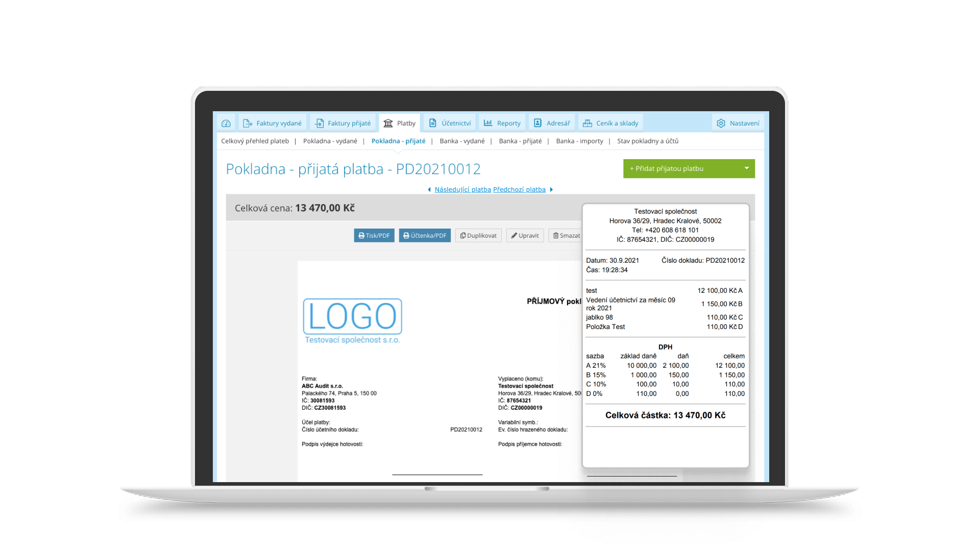The height and width of the screenshot is (551, 980).
Task: Click the Účetnictví document icon
Action: [x=433, y=123]
